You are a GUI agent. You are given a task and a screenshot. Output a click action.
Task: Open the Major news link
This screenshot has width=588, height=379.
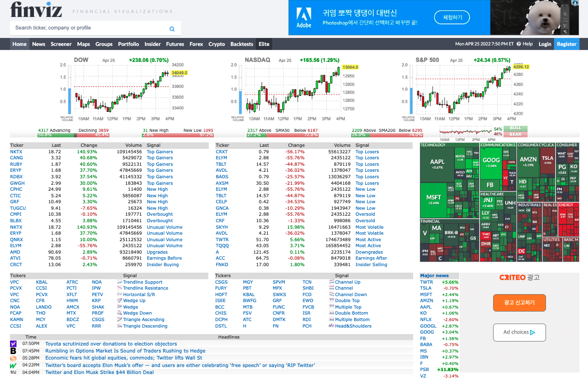pos(434,275)
